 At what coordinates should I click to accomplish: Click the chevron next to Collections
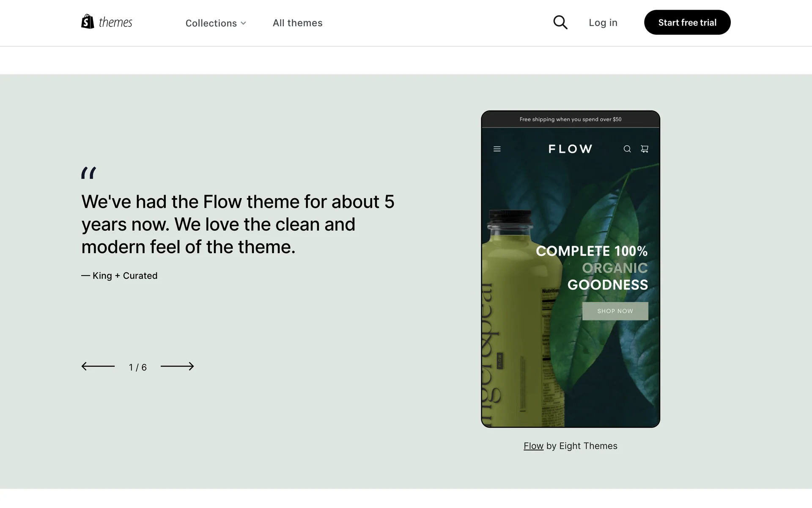coord(243,23)
